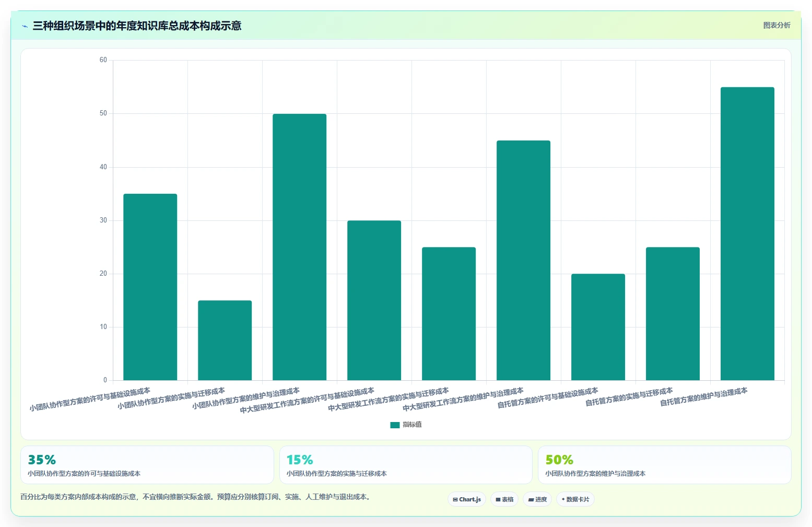Screen dimensions: 812x527
Task: Click the lightning icon beside the chart title
Action: click(x=25, y=26)
